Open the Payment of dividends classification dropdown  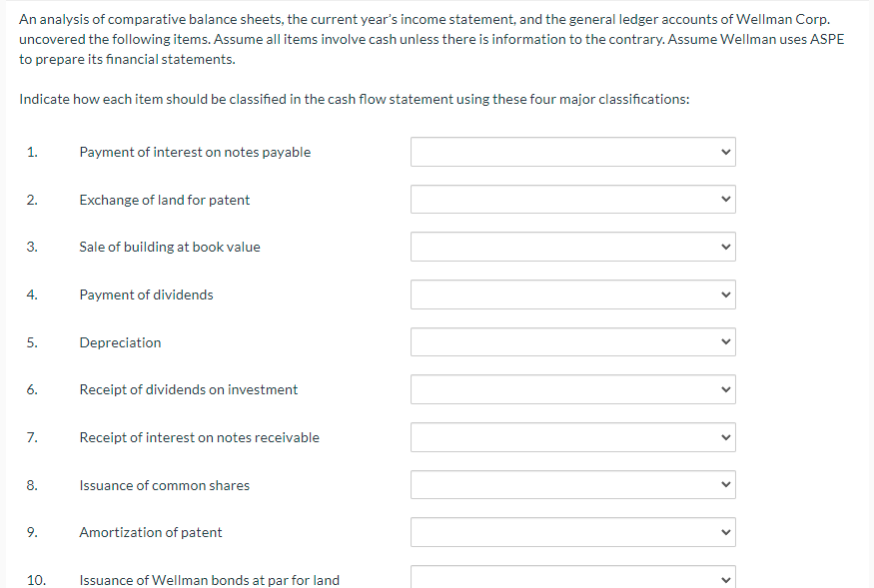pos(572,294)
